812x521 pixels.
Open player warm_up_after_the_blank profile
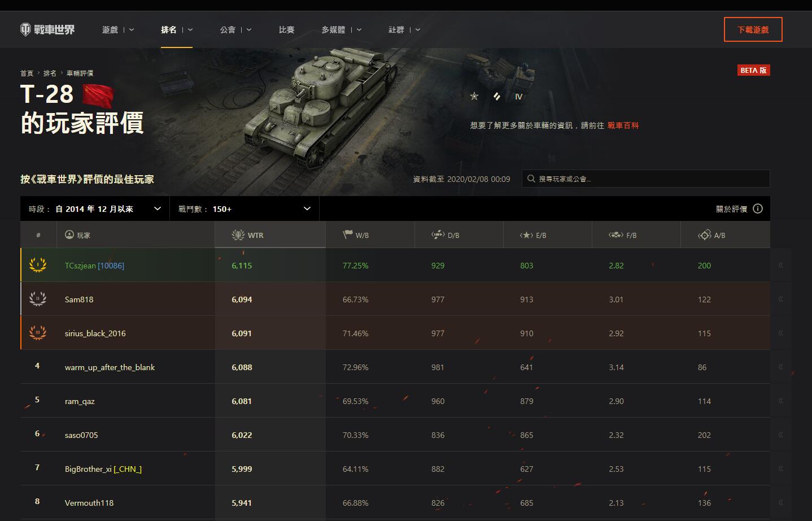tap(110, 367)
